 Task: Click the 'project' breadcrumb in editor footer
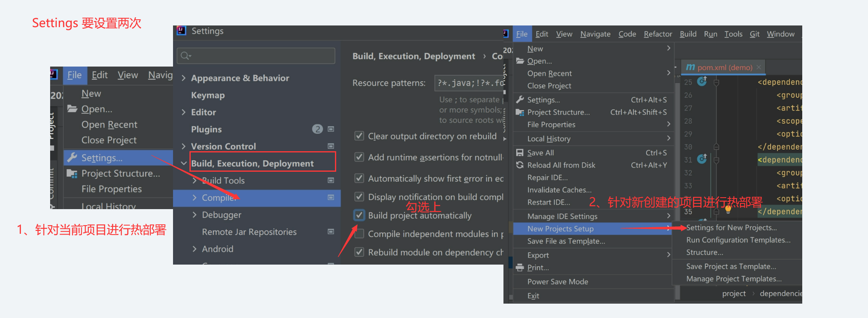[734, 293]
